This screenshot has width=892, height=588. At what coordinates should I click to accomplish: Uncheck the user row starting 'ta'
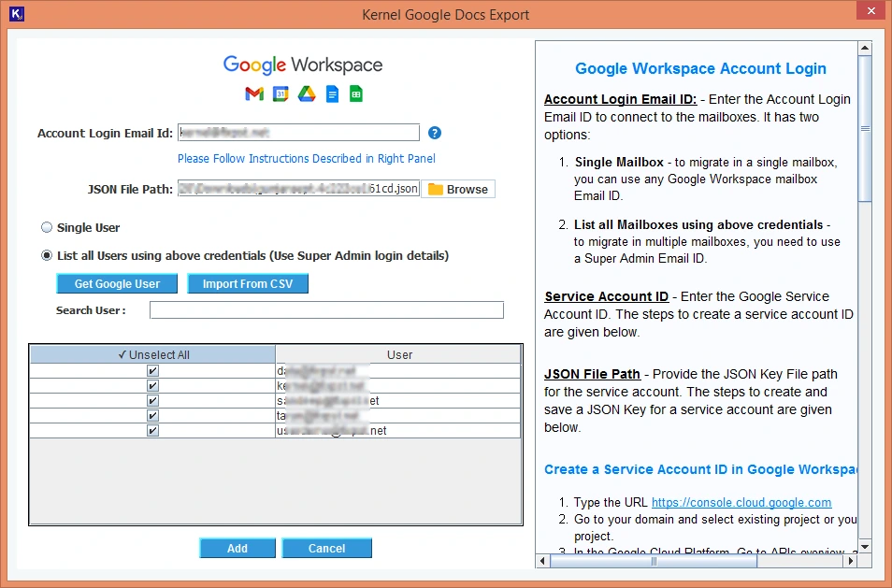coord(152,416)
